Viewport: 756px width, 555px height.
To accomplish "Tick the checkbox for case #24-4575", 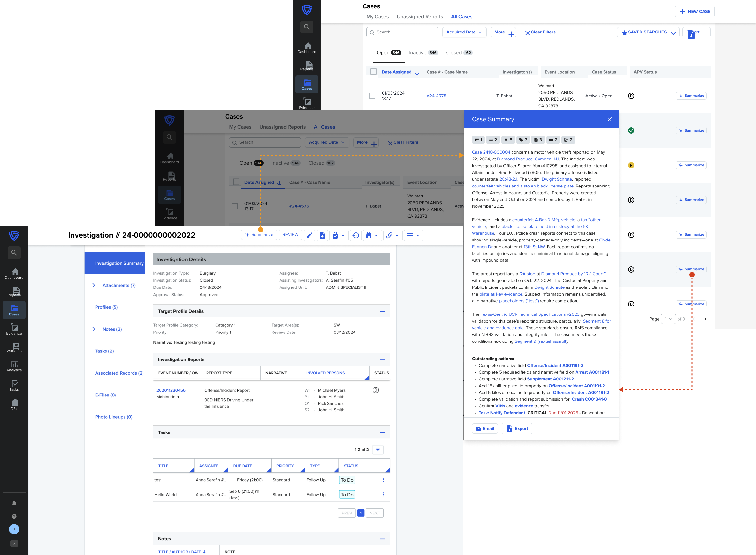I will [x=372, y=96].
